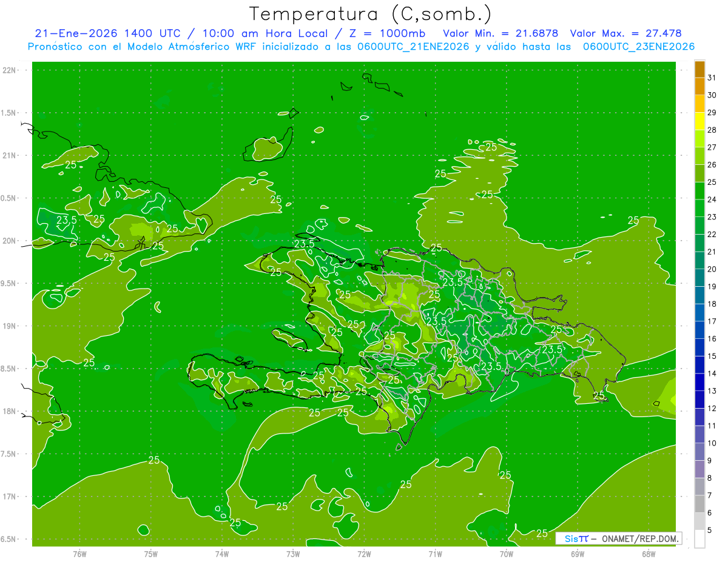The width and height of the screenshot is (728, 562).
Task: Click the latitude axis label "19N"
Action: pyautogui.click(x=10, y=326)
